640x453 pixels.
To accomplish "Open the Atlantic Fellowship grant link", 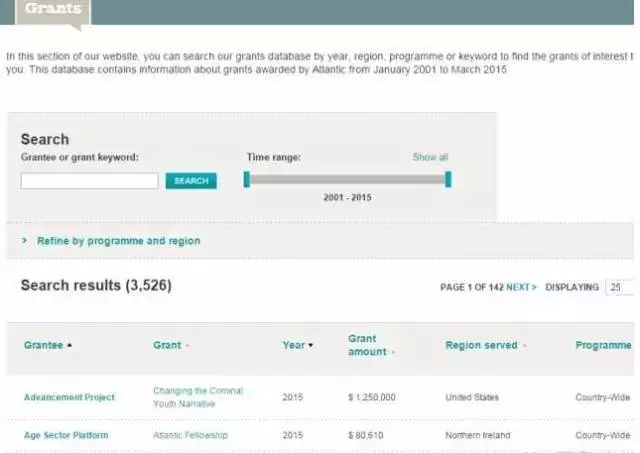I will [x=190, y=435].
